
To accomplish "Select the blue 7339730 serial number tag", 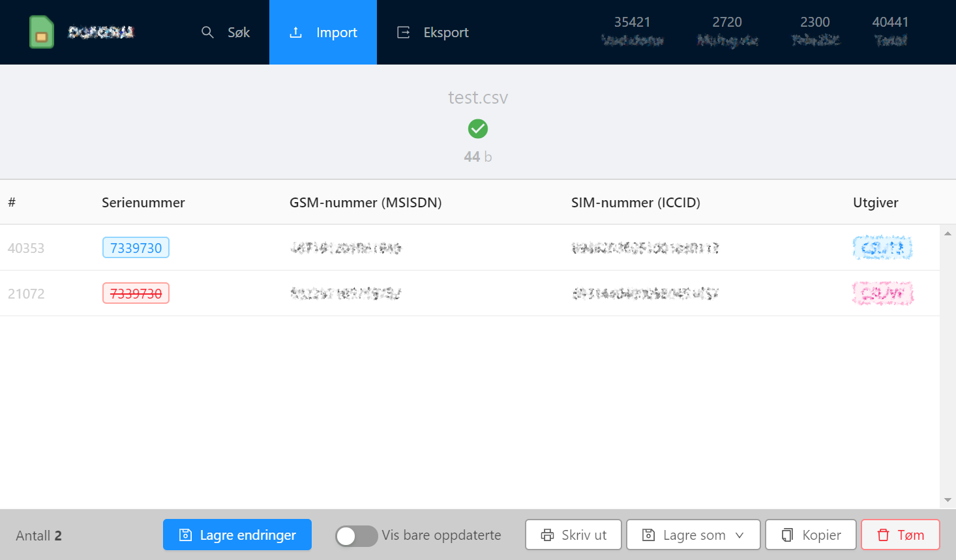I will [136, 248].
